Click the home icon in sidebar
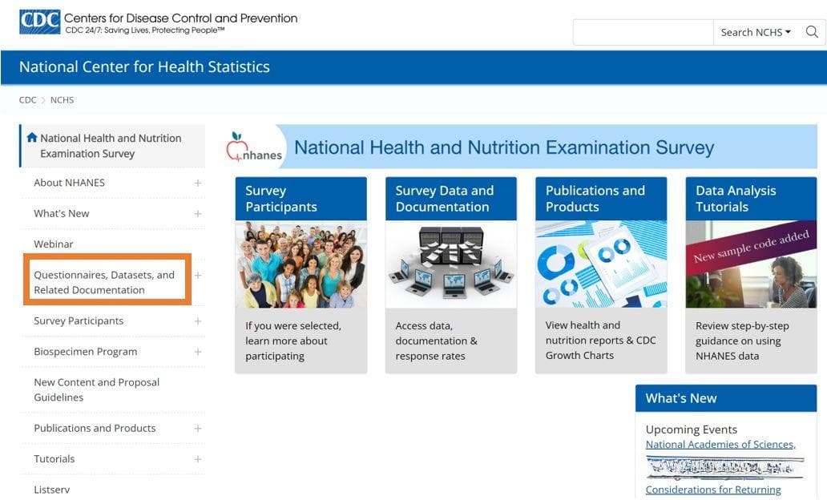This screenshot has width=827, height=504. pos(32,138)
